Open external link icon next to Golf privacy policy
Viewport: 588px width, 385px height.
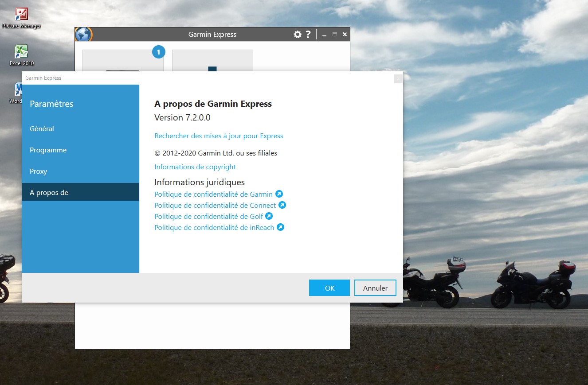click(x=269, y=216)
